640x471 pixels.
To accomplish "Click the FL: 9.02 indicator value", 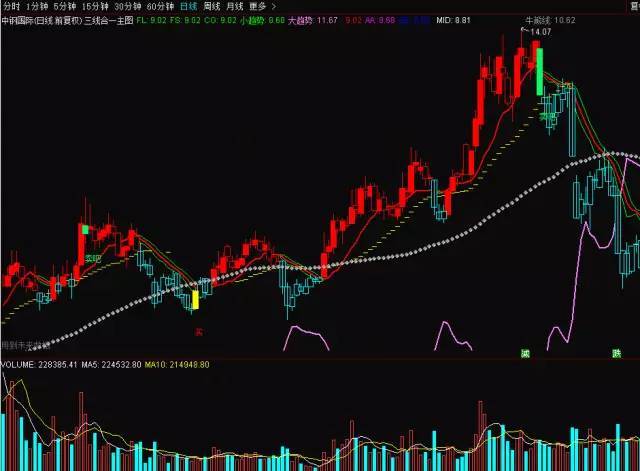I will click(x=151, y=20).
